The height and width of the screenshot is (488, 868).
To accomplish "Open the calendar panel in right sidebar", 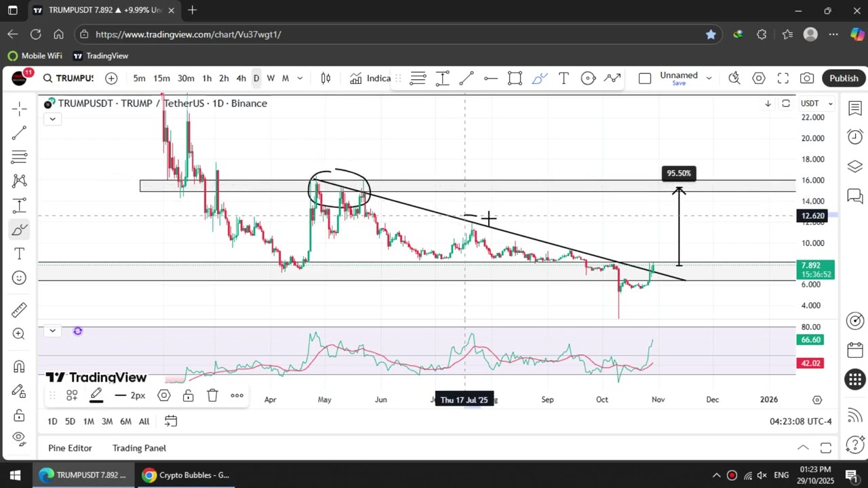I will 854,350.
